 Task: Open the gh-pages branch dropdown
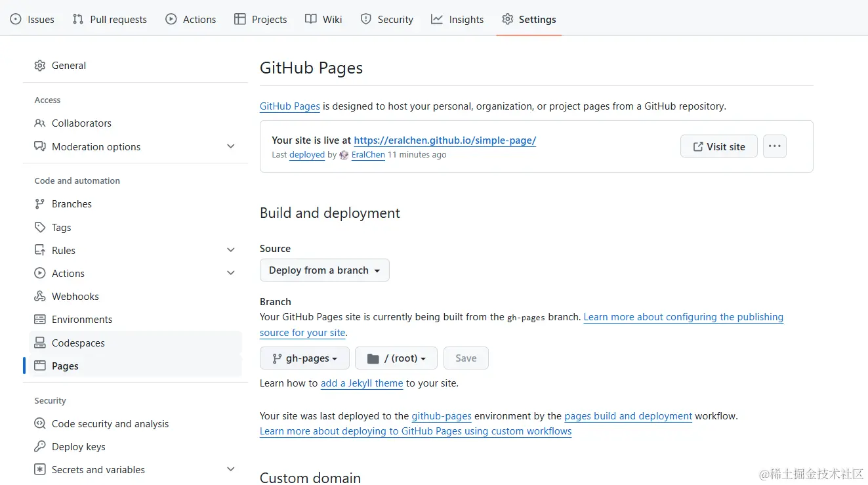click(x=304, y=358)
